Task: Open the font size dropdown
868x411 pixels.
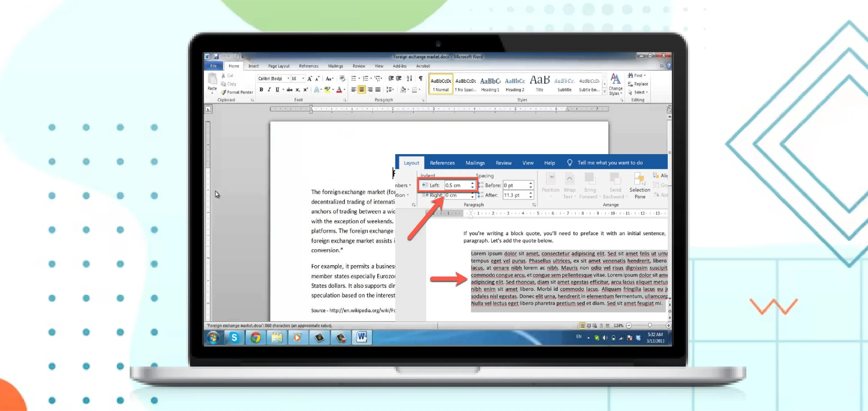Action: tap(303, 79)
